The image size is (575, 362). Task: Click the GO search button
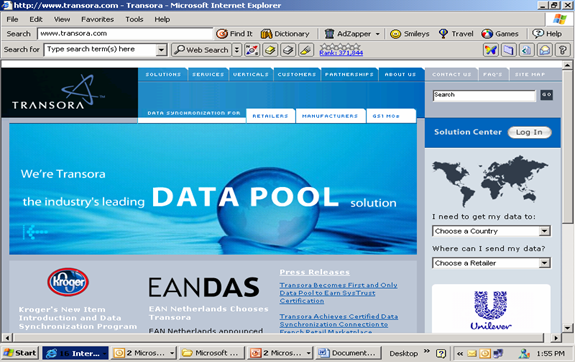point(546,95)
